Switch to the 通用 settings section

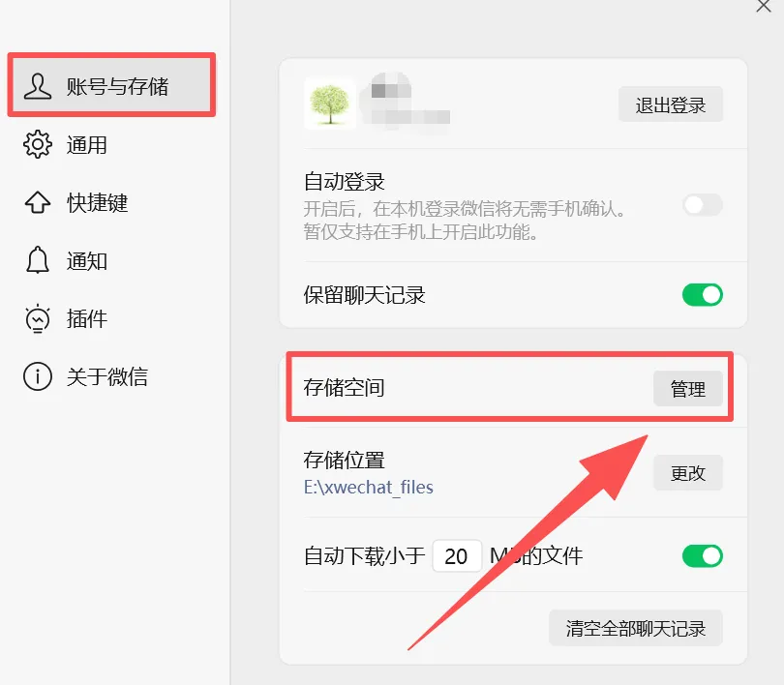point(86,145)
